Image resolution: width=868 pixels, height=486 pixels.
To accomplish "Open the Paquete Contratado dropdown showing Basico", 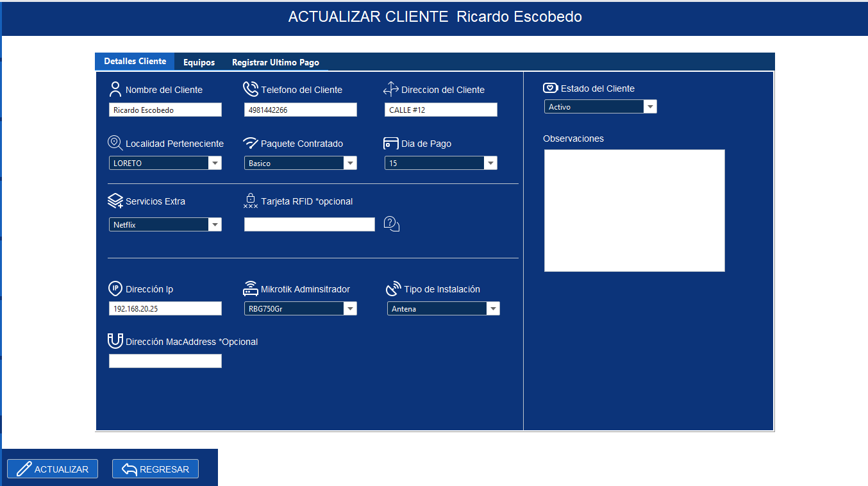I will pyautogui.click(x=351, y=163).
